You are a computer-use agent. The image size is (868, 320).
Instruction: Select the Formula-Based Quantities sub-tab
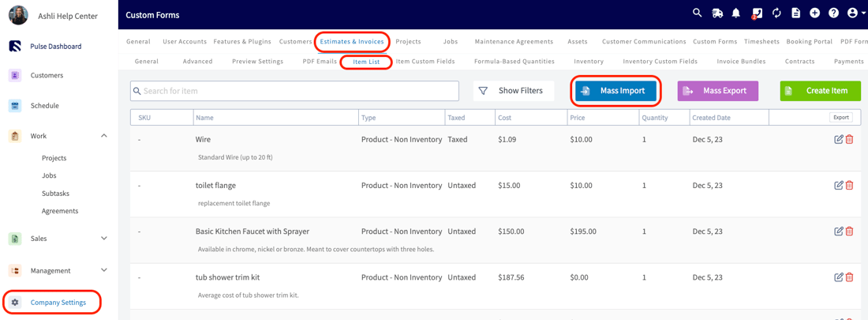pyautogui.click(x=514, y=62)
